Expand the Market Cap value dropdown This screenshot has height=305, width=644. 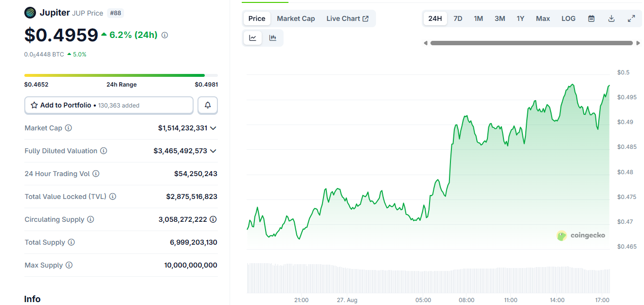point(213,128)
